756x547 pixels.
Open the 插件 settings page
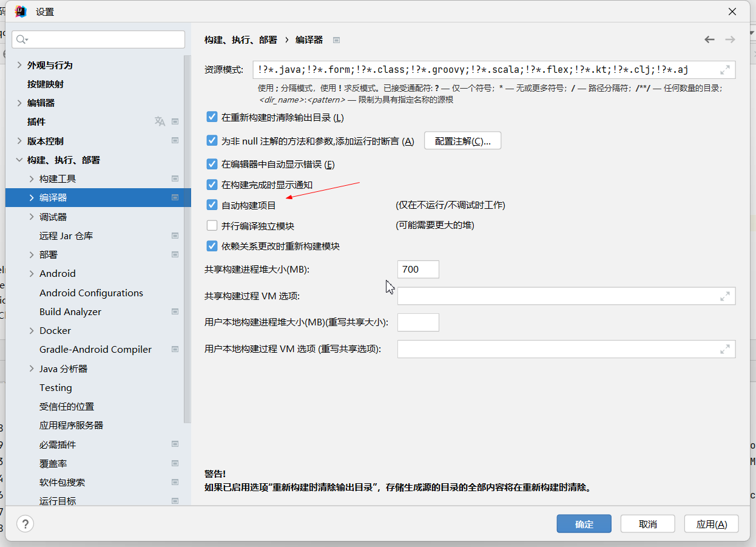tap(36, 121)
